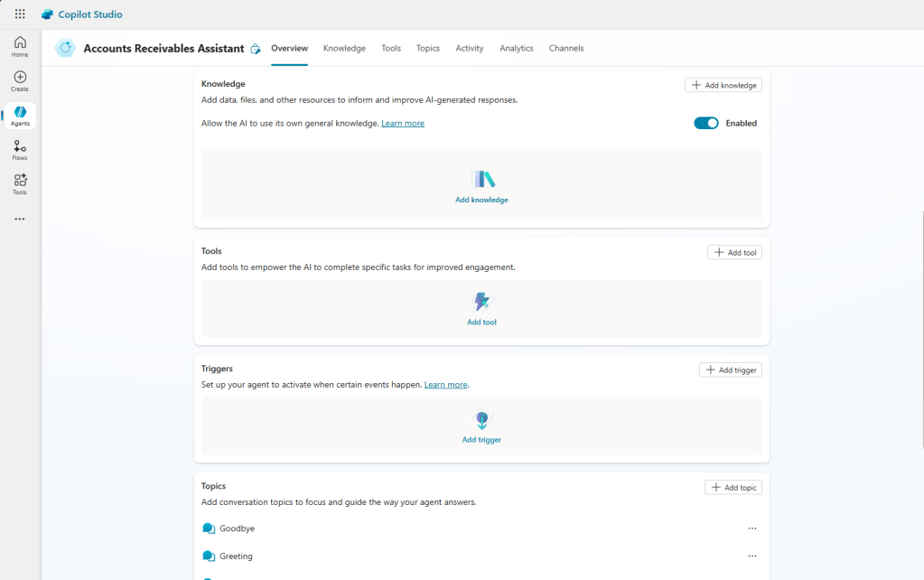Viewport: 924px width, 580px height.
Task: Click the center Add knowledge books icon
Action: 482,179
